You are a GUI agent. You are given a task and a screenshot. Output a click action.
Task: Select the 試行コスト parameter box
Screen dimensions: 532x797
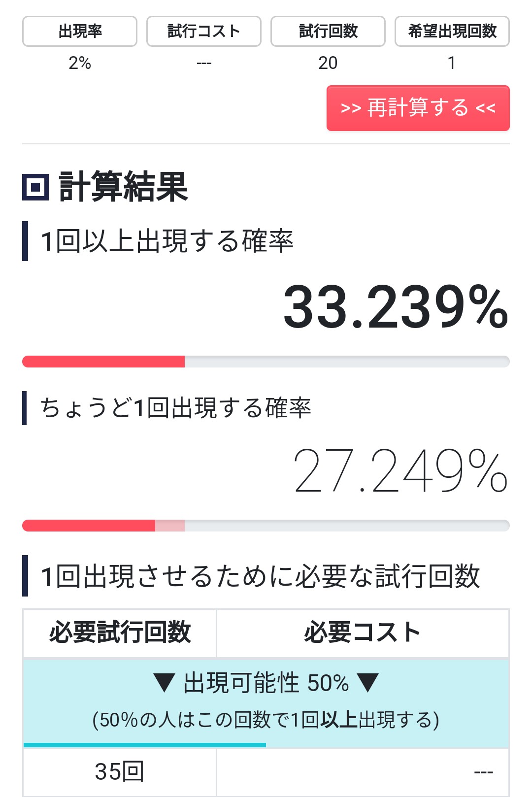click(x=204, y=31)
